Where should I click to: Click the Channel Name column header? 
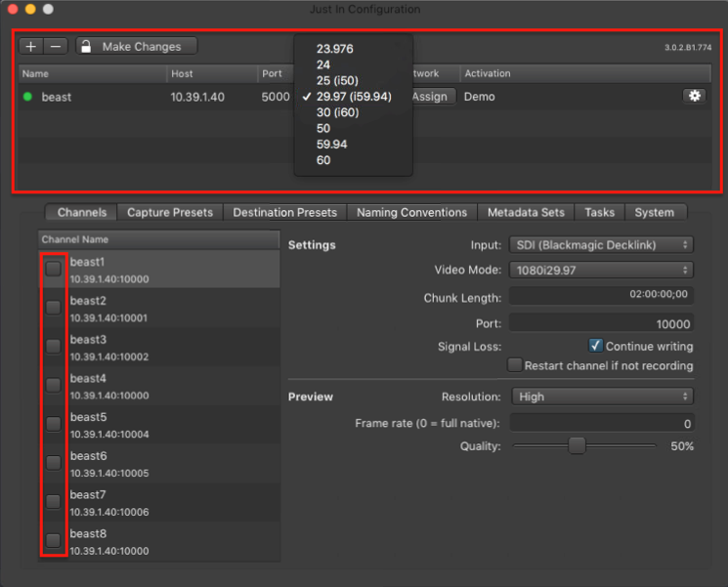coord(159,239)
